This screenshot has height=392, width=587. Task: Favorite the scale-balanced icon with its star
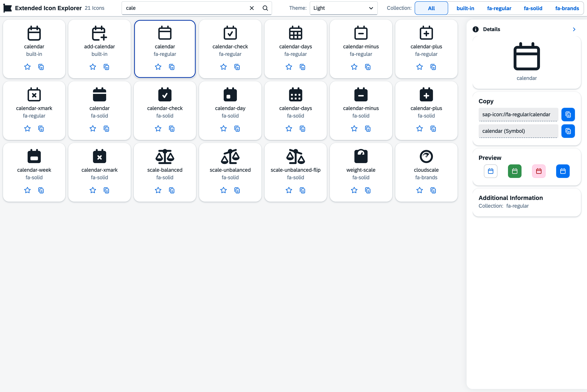(158, 191)
